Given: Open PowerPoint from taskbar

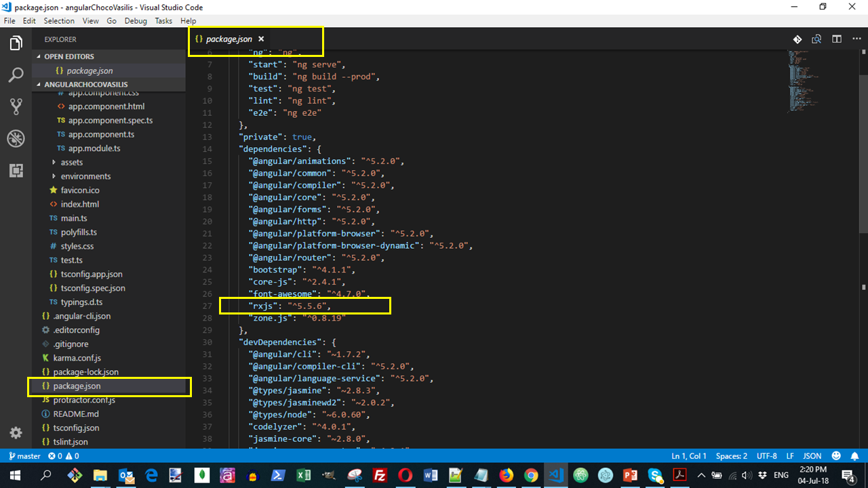Looking at the screenshot, I should 630,475.
